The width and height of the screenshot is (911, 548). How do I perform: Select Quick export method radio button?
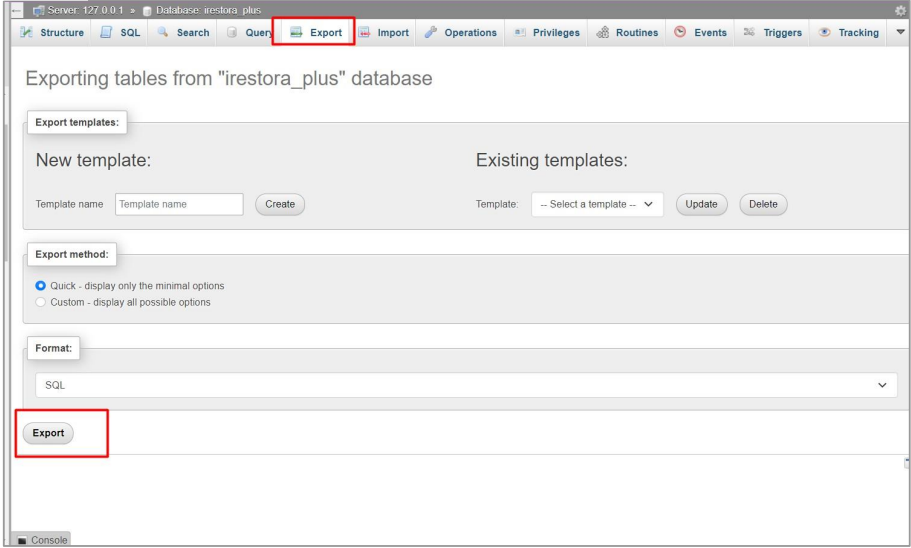[41, 286]
